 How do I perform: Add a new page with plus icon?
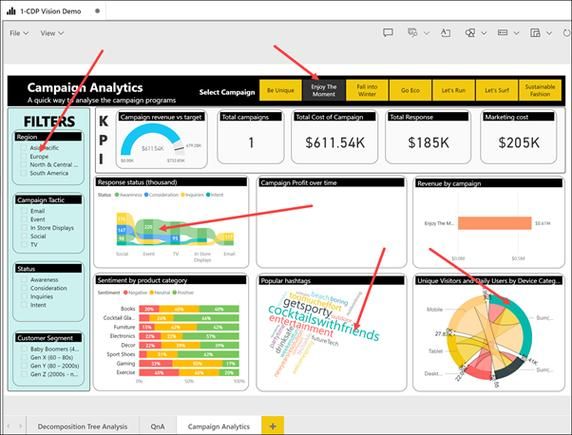click(x=273, y=426)
